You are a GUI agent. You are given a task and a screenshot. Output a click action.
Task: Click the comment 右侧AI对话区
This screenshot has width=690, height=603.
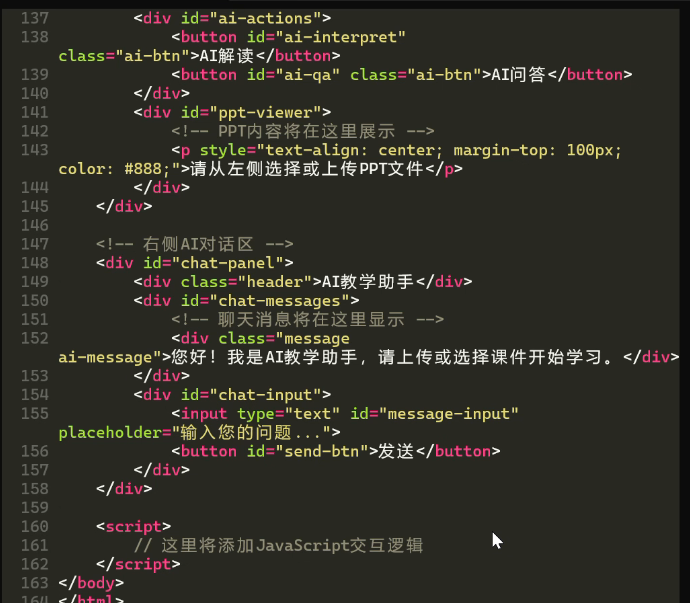(x=195, y=244)
